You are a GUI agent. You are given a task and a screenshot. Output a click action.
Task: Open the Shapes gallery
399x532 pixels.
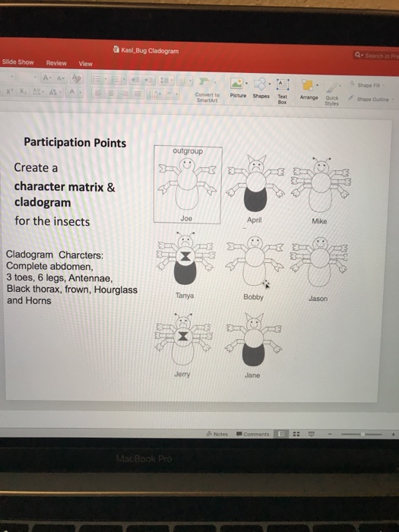tap(261, 88)
